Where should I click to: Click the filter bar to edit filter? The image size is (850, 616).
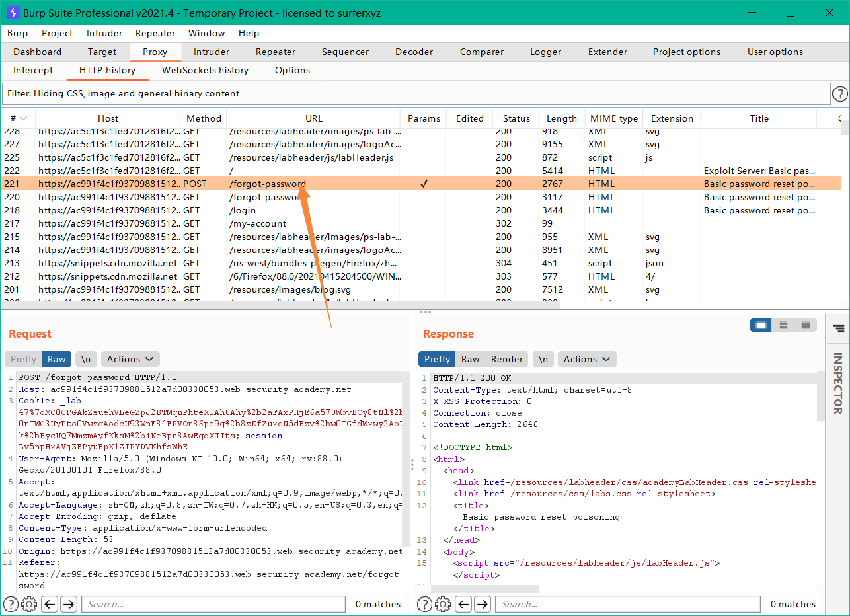416,94
